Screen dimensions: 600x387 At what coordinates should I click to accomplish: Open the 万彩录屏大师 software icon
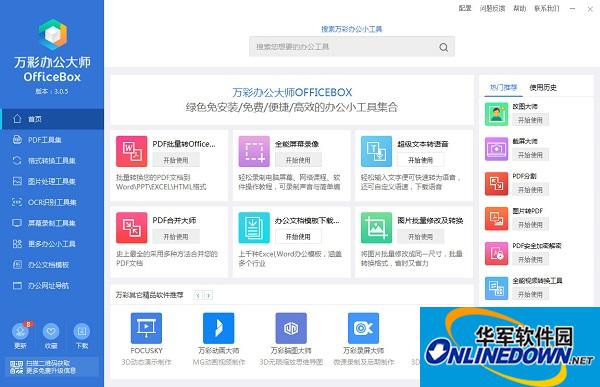(x=364, y=328)
